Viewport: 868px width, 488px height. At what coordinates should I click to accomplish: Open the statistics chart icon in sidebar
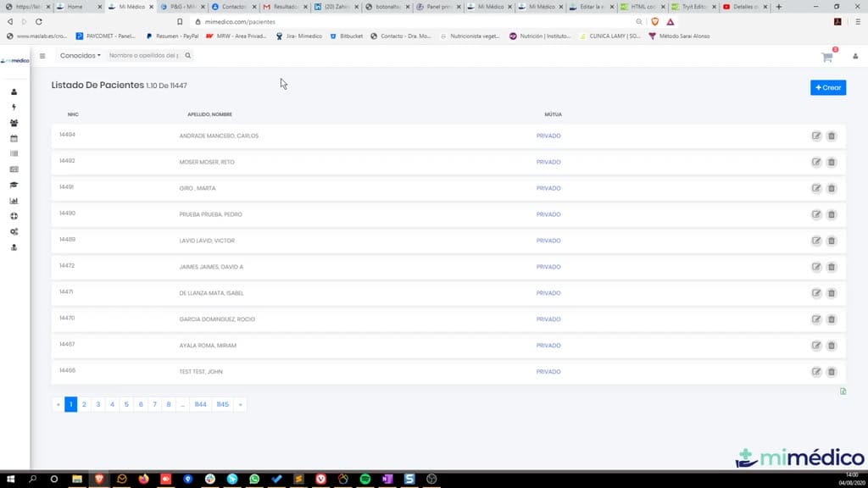pyautogui.click(x=14, y=201)
